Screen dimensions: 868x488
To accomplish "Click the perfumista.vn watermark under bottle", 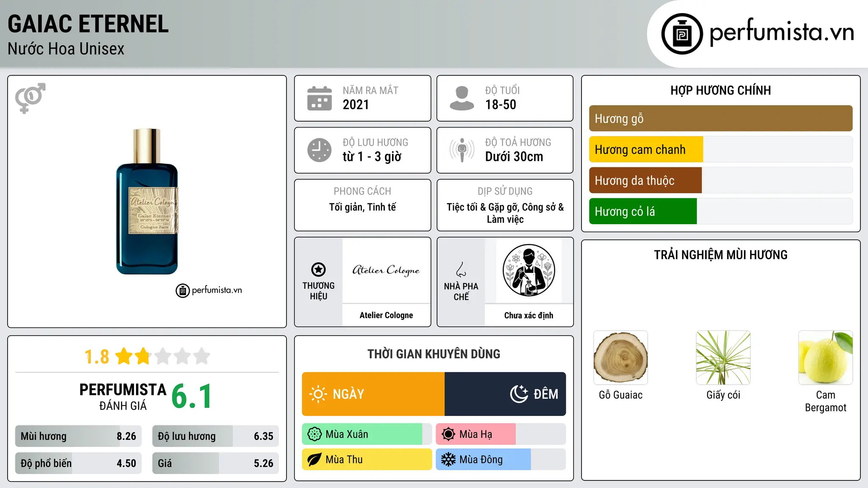I will tap(209, 290).
